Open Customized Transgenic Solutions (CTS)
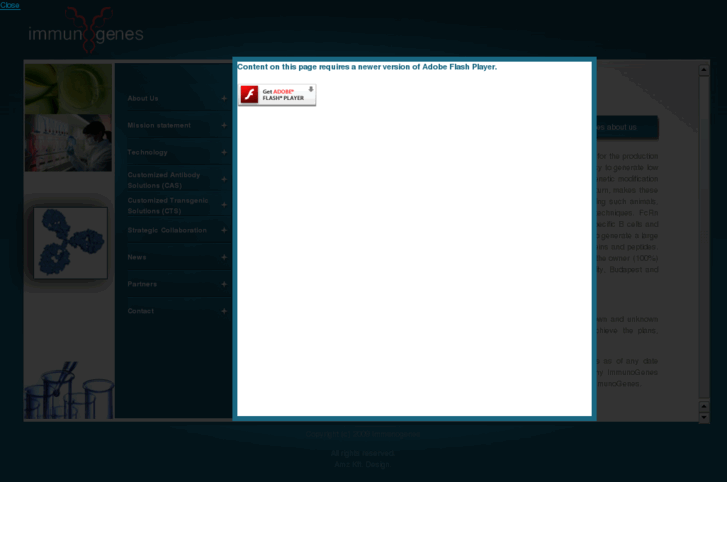 [x=168, y=205]
